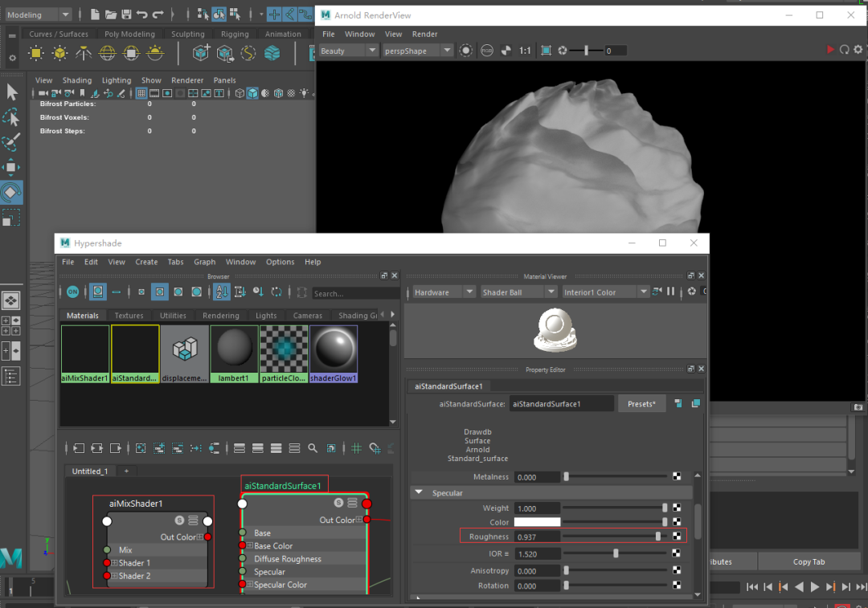868x608 pixels.
Task: Select the Lasso tool in left toolbox
Action: tap(11, 118)
